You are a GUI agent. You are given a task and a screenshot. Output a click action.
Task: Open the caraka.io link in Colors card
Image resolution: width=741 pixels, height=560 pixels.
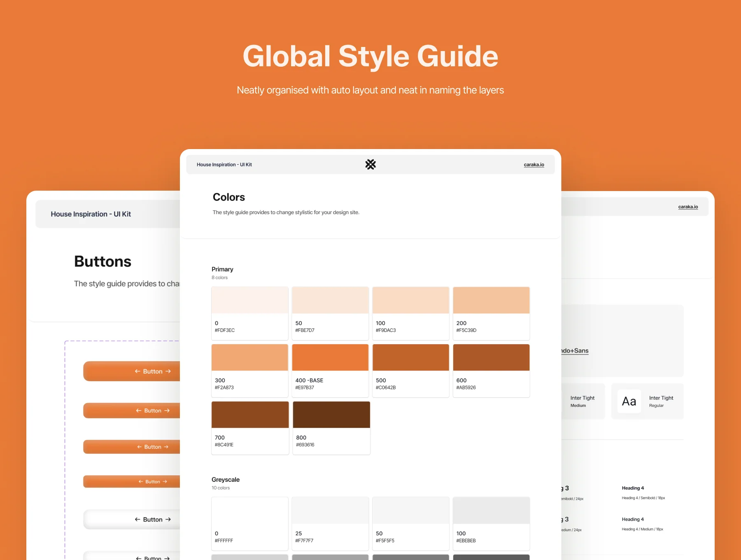[x=534, y=165]
